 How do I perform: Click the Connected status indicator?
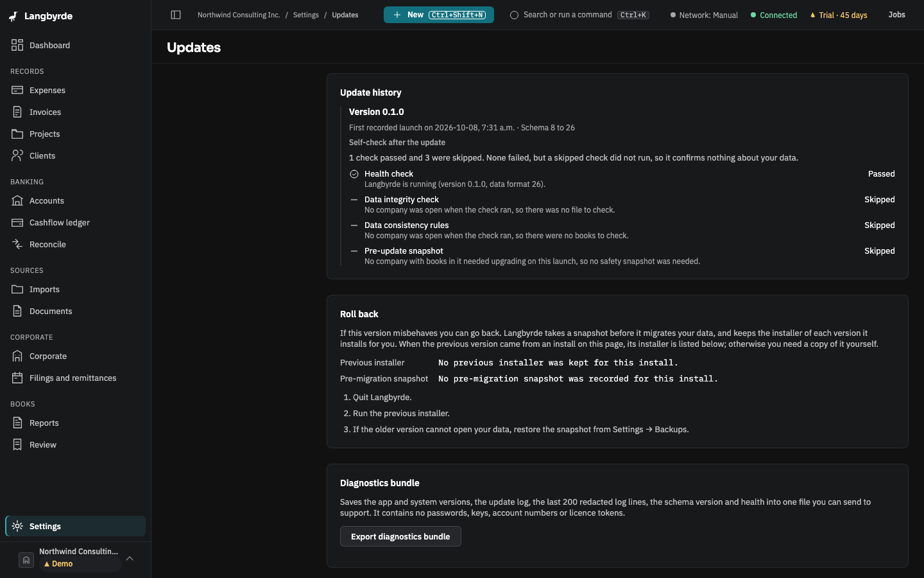[x=774, y=15]
